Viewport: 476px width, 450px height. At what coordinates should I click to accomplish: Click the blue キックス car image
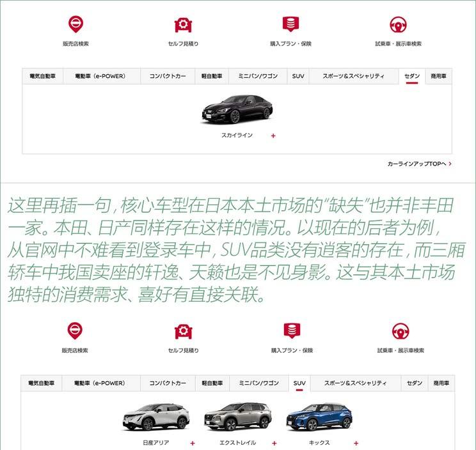coord(319,417)
